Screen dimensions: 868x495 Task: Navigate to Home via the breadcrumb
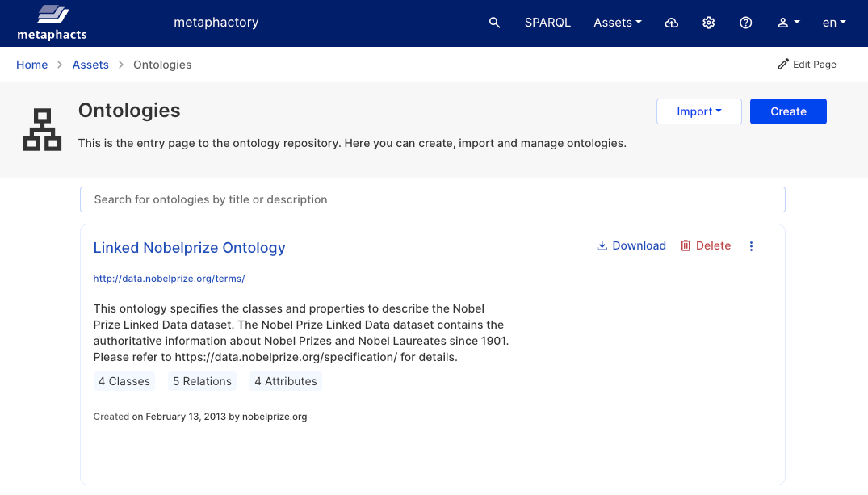pyautogui.click(x=31, y=64)
